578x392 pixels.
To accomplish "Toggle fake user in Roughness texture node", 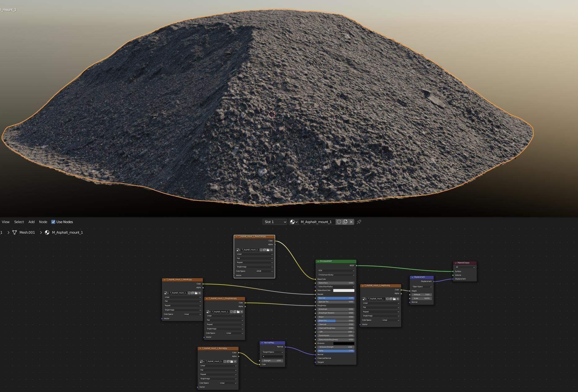I will [231, 312].
